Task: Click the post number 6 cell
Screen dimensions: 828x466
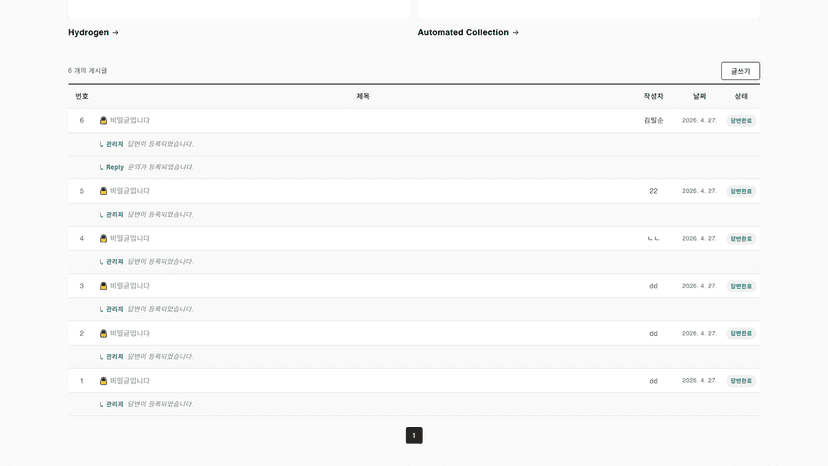Action: (82, 120)
